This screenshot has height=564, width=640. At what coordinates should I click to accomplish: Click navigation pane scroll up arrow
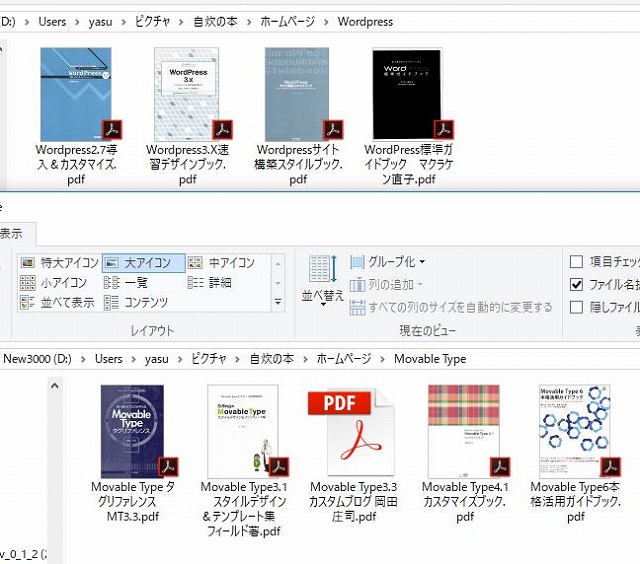55,386
